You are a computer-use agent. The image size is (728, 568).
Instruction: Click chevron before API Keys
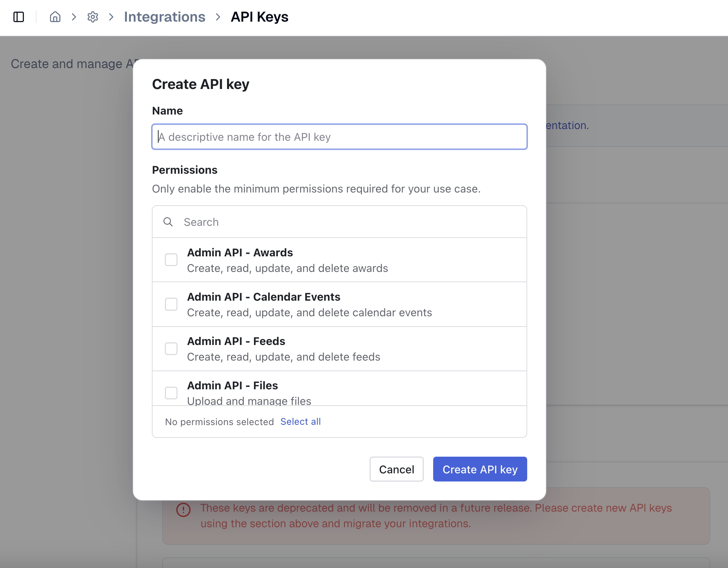click(x=218, y=17)
